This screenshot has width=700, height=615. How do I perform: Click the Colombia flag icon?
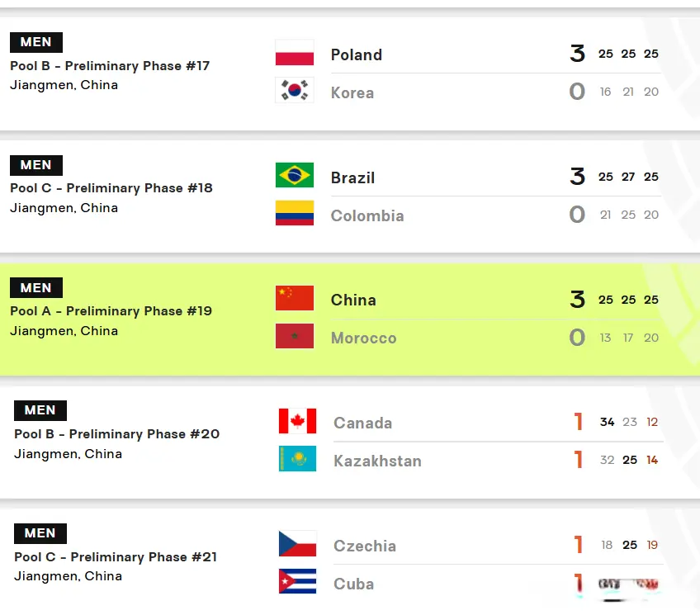point(294,213)
